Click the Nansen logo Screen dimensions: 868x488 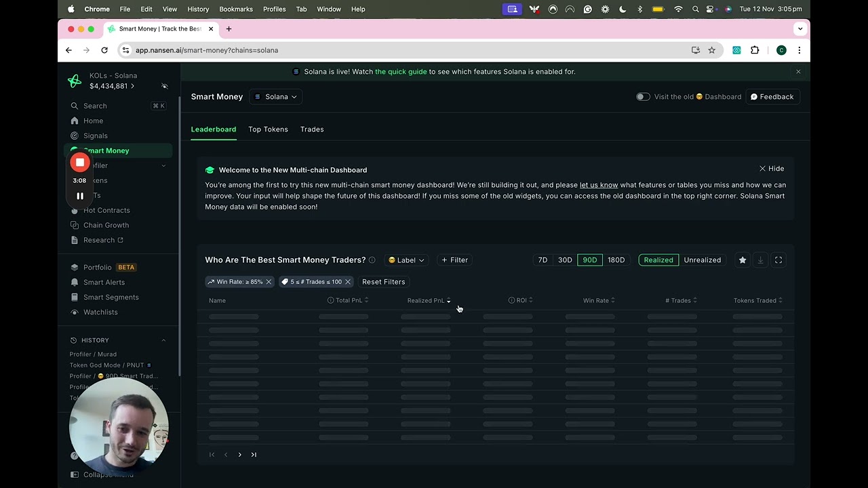[x=75, y=81]
